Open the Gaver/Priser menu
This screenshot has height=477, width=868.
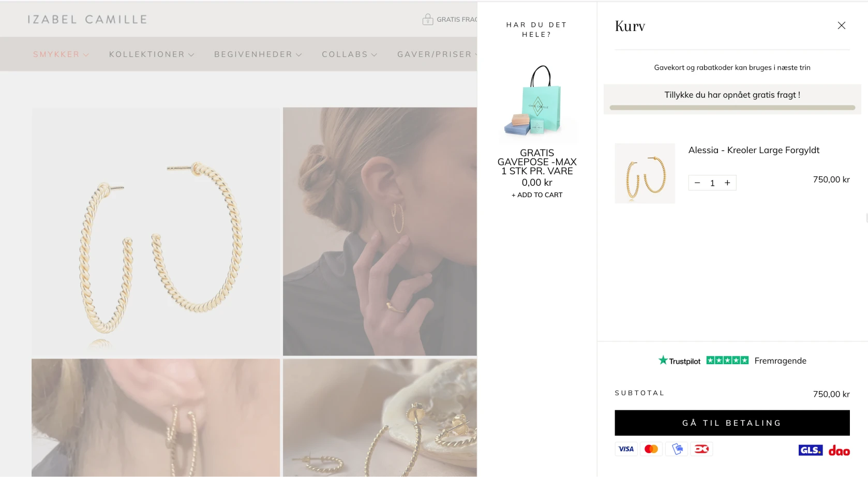point(437,54)
